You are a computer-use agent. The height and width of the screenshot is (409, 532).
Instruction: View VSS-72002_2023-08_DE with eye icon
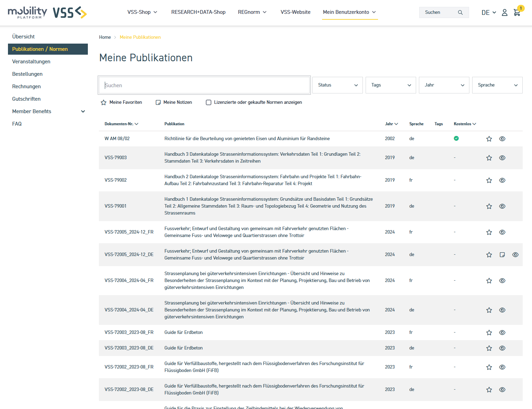(502, 390)
